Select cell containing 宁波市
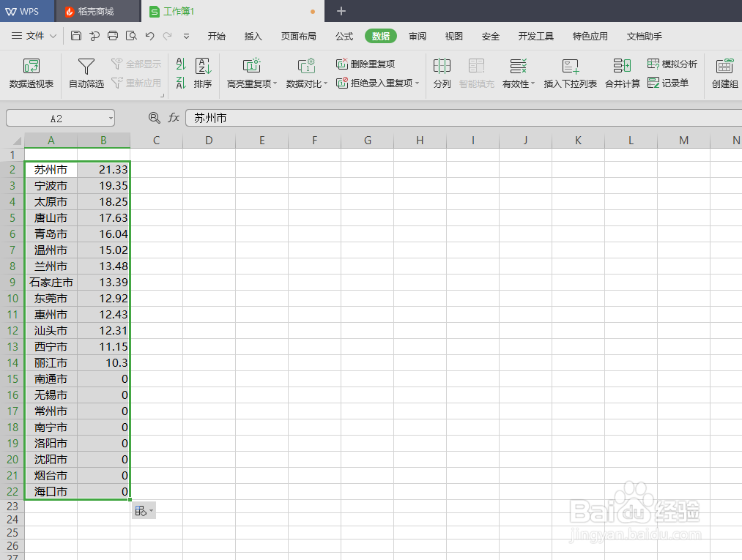 (51, 186)
